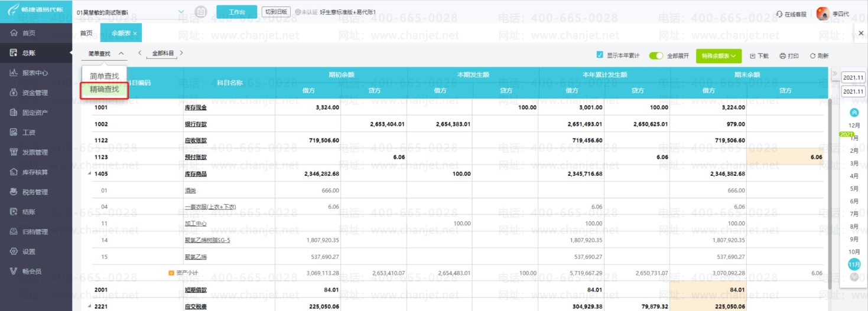
Task: Collapse row 1405 库存商品 tree arrow
Action: click(90, 173)
